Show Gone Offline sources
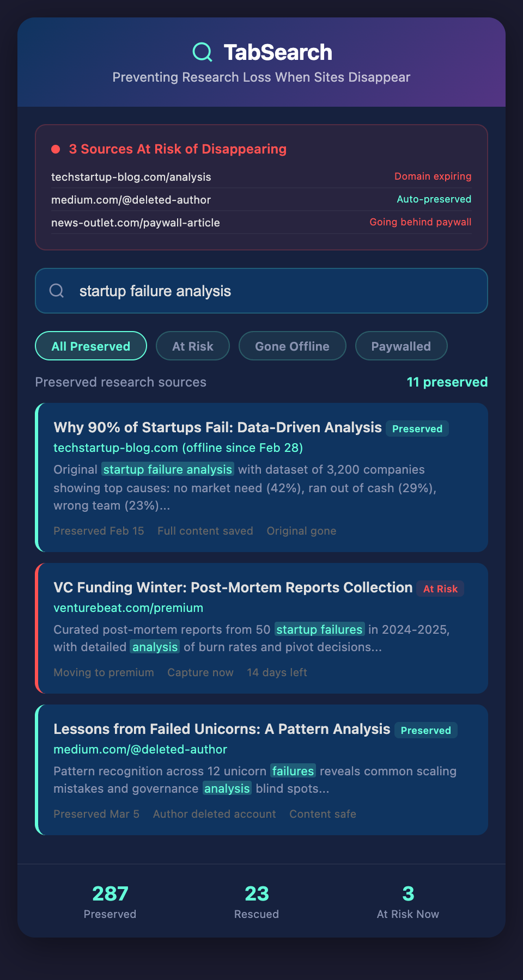 tap(292, 346)
